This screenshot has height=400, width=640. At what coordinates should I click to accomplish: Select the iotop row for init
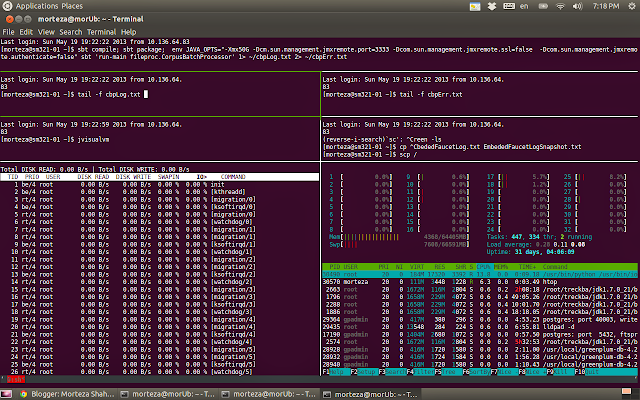(160, 184)
